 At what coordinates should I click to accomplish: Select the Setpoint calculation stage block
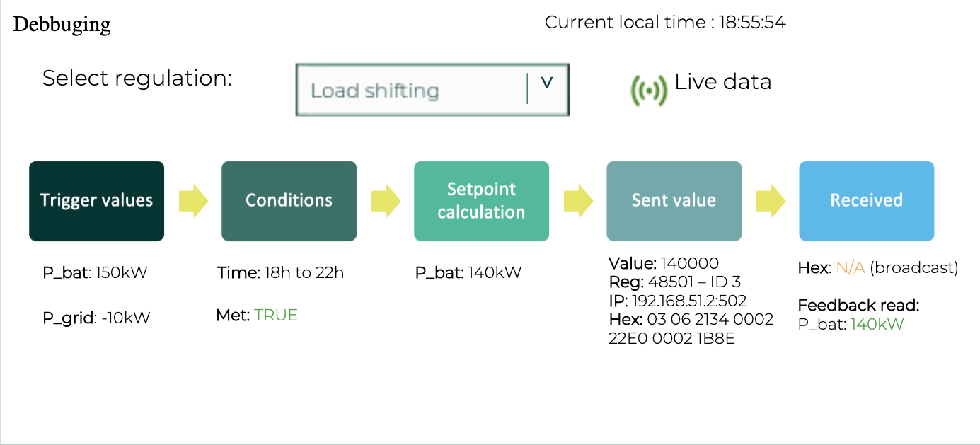pos(481,201)
